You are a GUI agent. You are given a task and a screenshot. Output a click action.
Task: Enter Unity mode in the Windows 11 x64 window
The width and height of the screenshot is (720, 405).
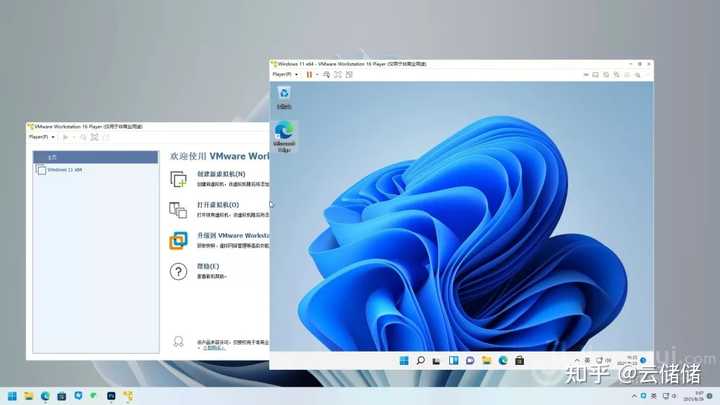pos(349,74)
